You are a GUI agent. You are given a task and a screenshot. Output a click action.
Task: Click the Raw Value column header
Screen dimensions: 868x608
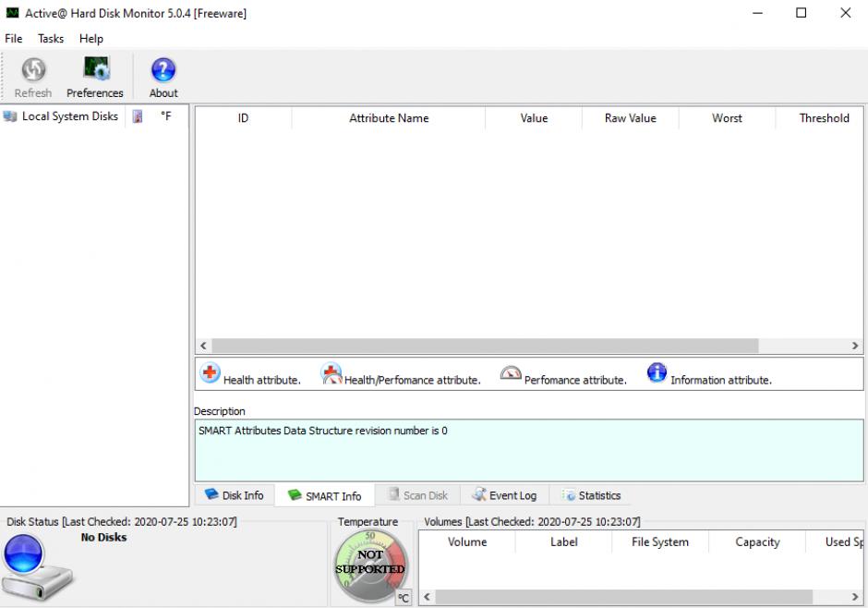click(630, 118)
